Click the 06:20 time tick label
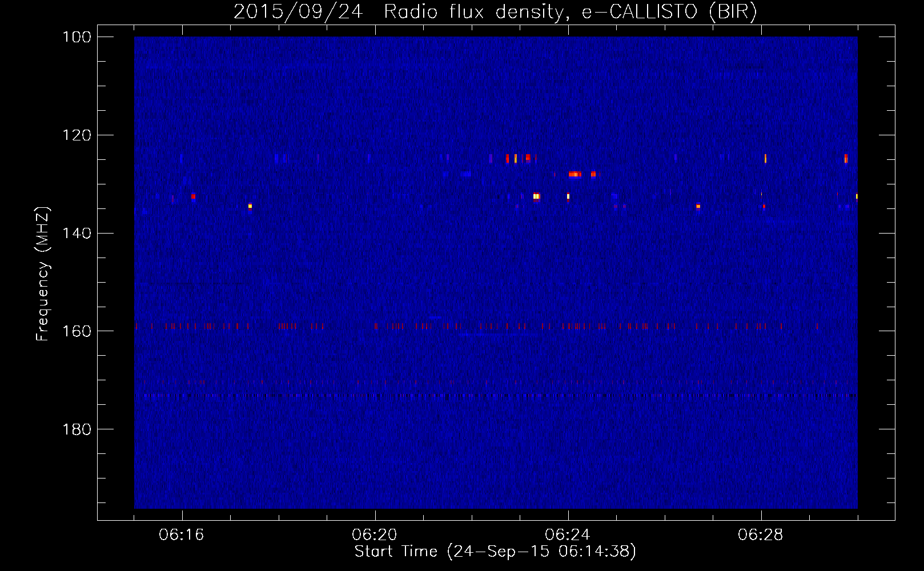924x571 pixels. point(375,534)
